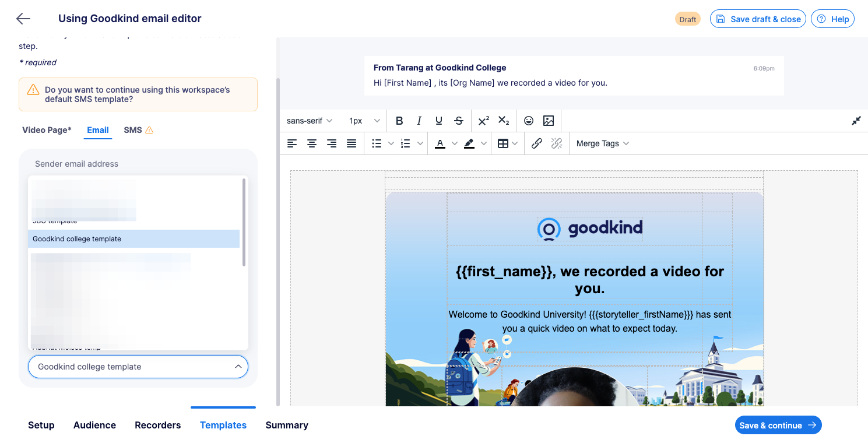868x443 pixels.
Task: Click Save & continue
Action: click(x=778, y=425)
